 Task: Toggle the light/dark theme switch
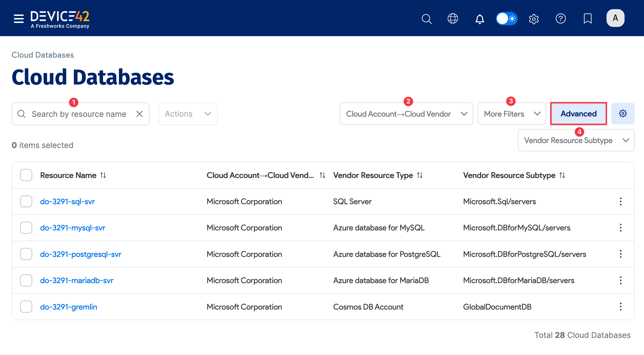[x=506, y=18]
